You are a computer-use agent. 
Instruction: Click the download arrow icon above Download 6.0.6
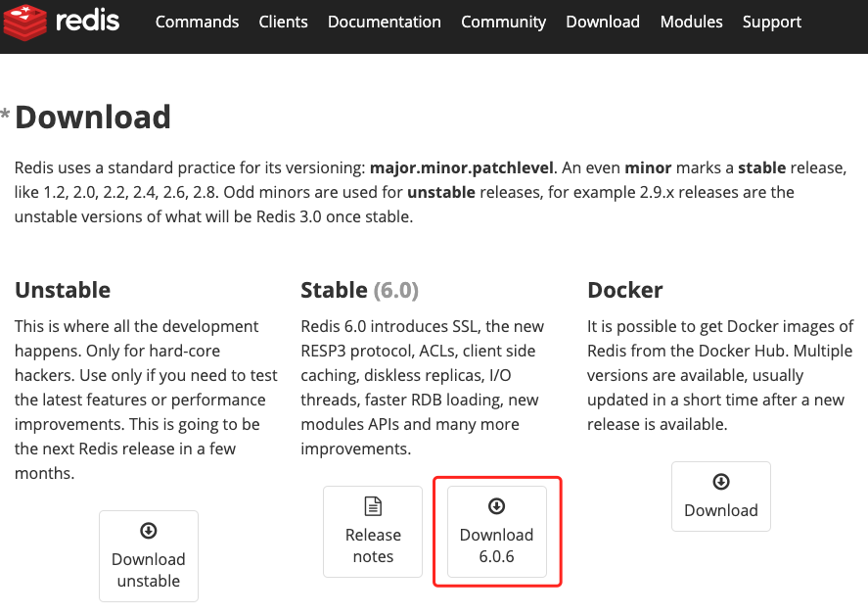coord(496,506)
